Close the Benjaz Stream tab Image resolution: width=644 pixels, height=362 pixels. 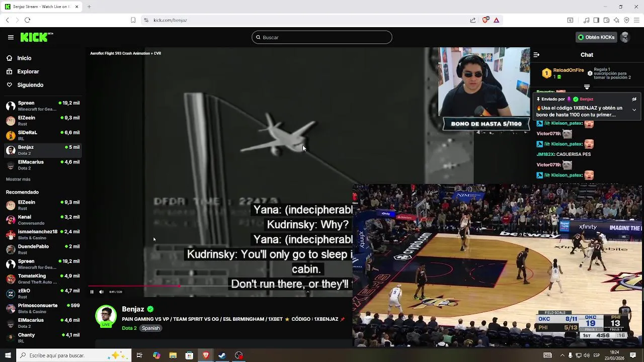[77, 7]
